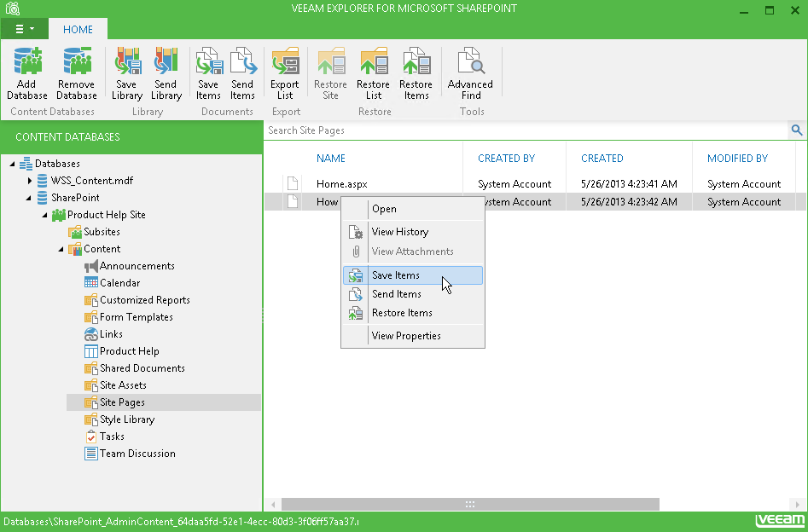Select Site Assets in the tree
The height and width of the screenshot is (532, 808).
click(123, 385)
